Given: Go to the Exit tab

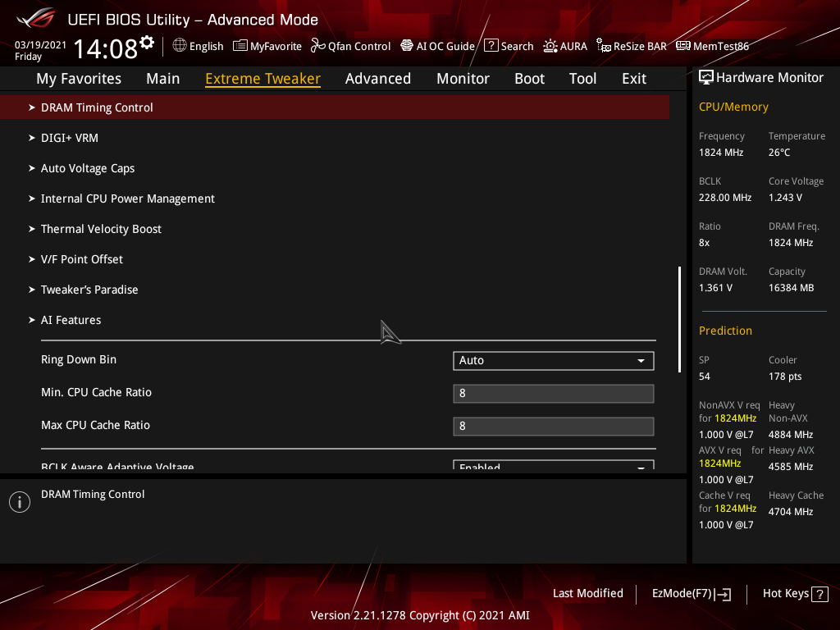Looking at the screenshot, I should coord(634,79).
